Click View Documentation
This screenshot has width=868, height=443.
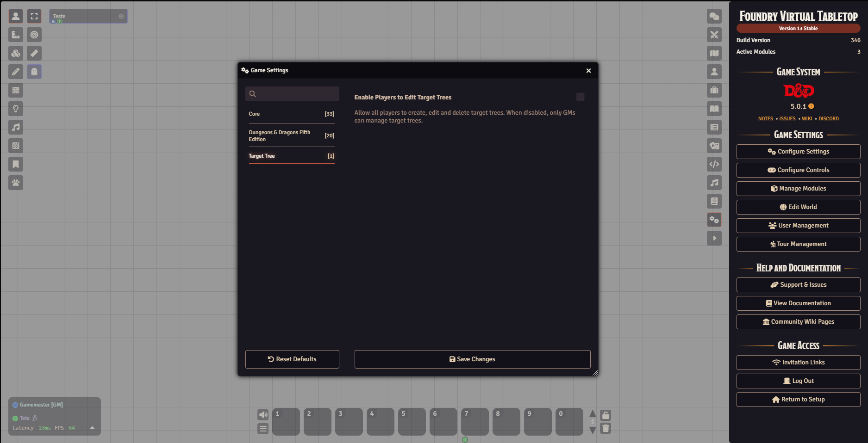pyautogui.click(x=798, y=303)
